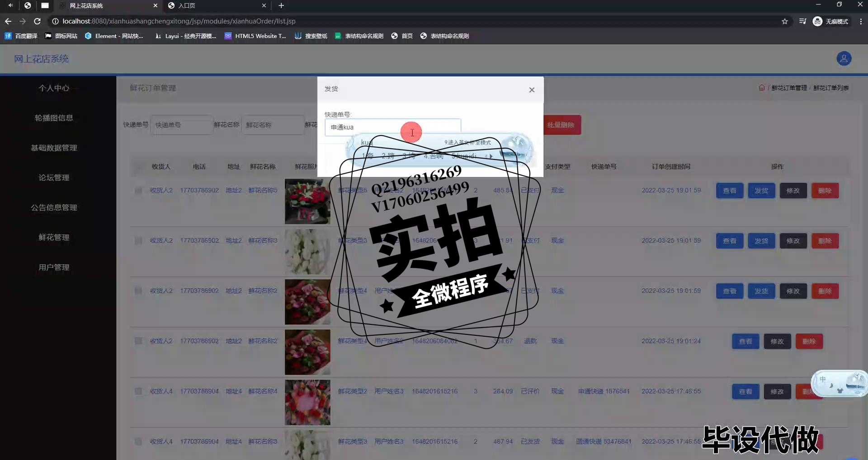The image size is (868, 460).
Task: Open the Layui bookmark
Action: pos(185,36)
